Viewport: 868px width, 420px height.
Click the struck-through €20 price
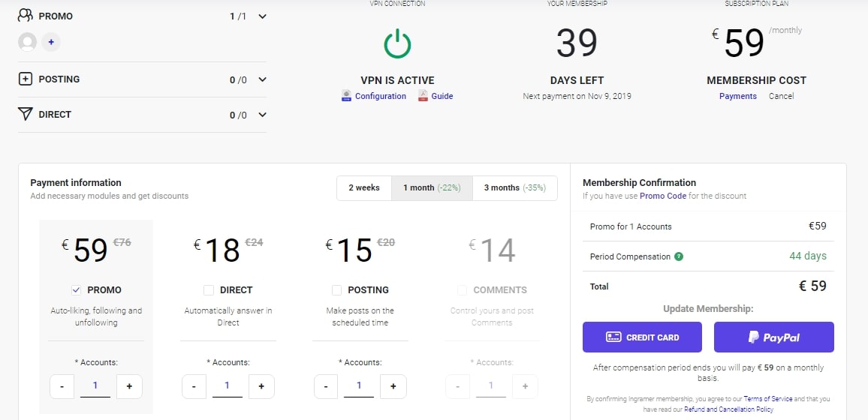point(386,241)
